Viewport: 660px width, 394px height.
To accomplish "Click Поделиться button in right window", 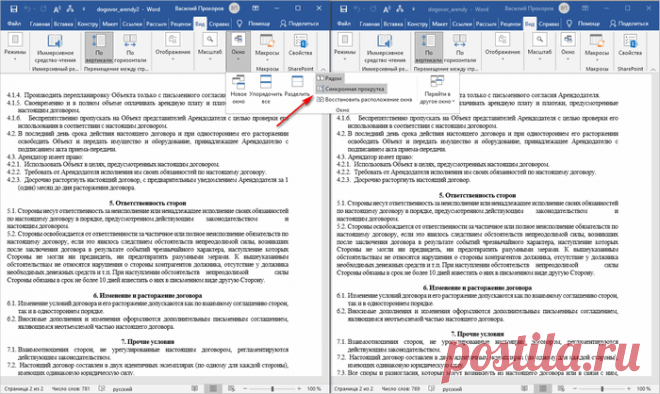I will (629, 24).
